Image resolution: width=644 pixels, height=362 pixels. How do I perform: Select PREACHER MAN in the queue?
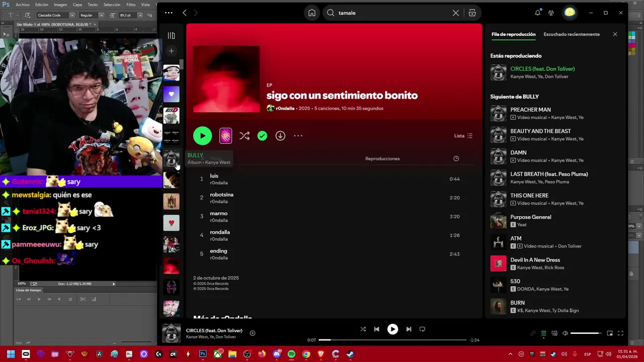pos(555,114)
